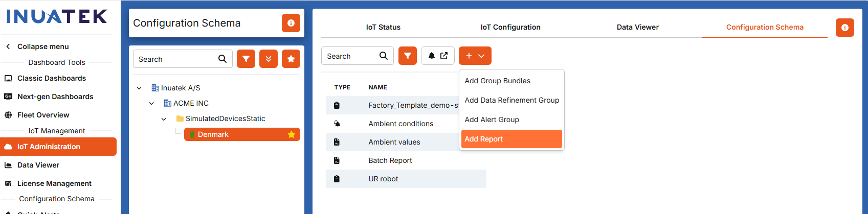Switch to the IoT Status tab
The width and height of the screenshot is (868, 214).
383,27
